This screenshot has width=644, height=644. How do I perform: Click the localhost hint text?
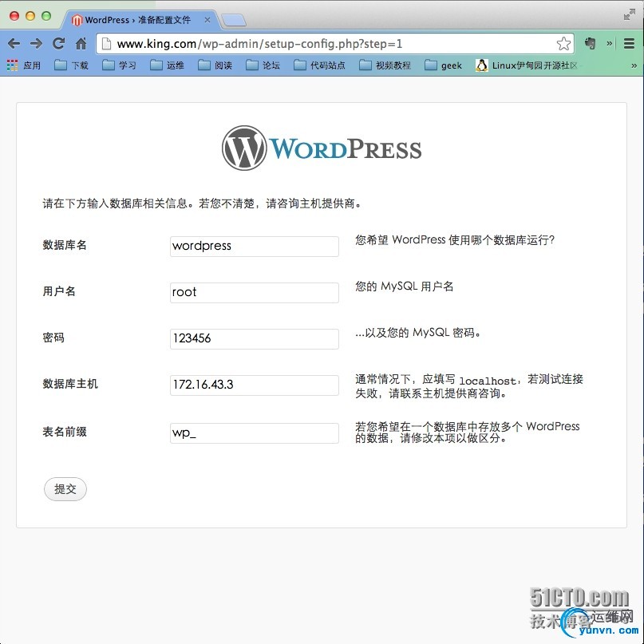click(x=488, y=381)
